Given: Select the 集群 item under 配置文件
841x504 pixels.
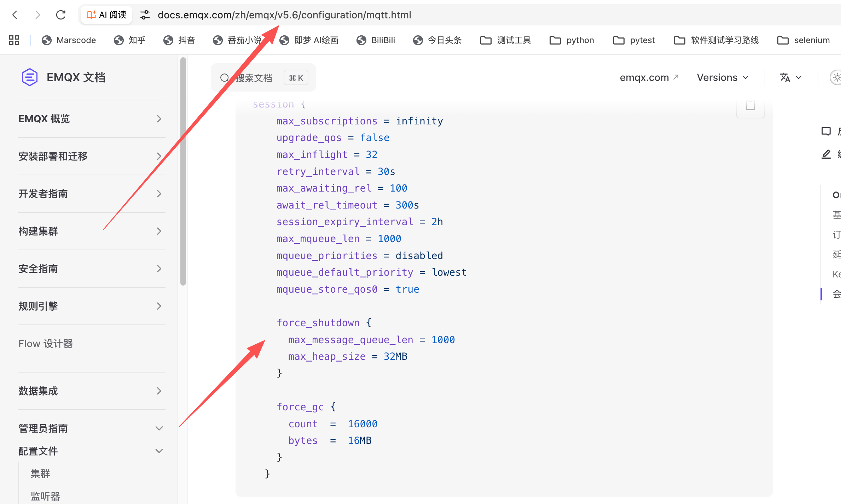Looking at the screenshot, I should 40,474.
